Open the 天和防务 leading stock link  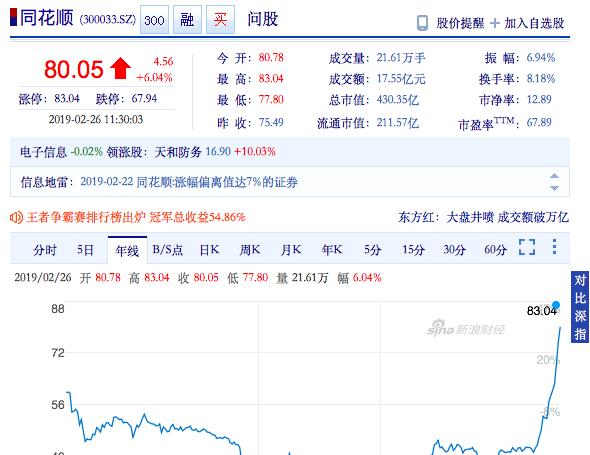click(178, 152)
